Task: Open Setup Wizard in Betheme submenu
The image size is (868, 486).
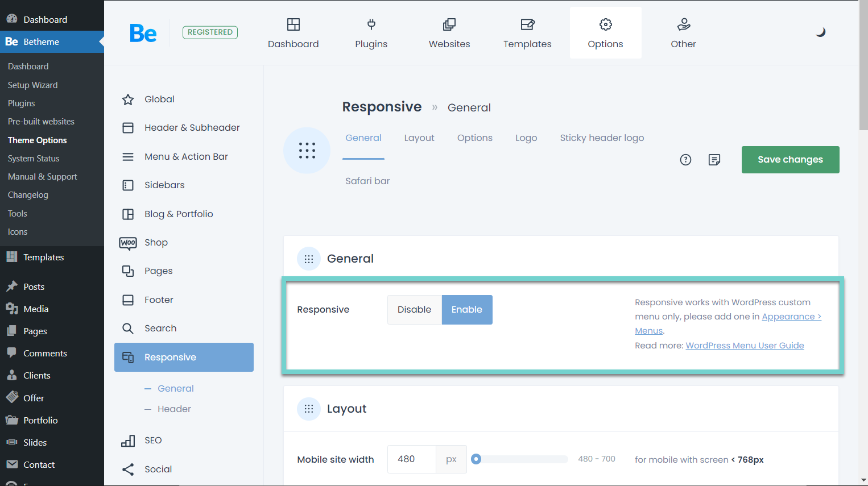Action: point(33,85)
